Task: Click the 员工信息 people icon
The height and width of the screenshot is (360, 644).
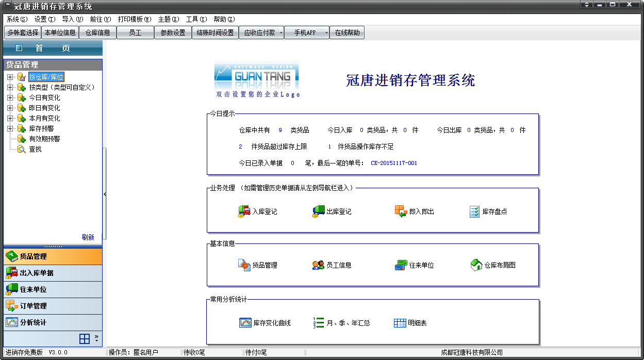Action: point(318,265)
